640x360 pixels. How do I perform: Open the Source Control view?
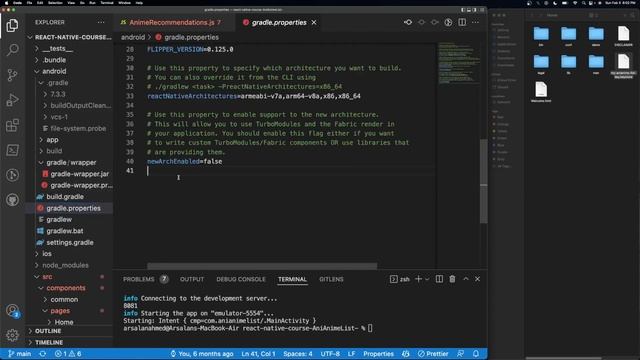pos(12,75)
